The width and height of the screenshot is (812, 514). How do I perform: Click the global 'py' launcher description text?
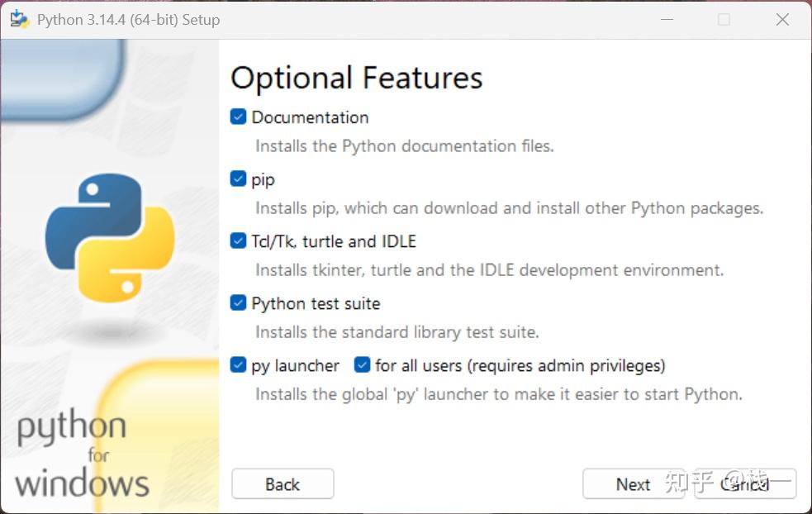(x=499, y=395)
